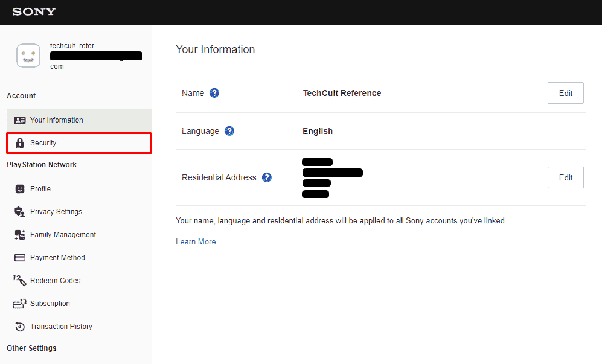
Task: Click the note about linked Sony accounts
Action: point(341,221)
